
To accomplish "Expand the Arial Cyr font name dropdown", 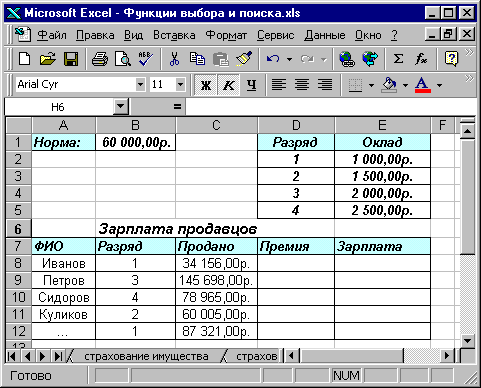I will (x=141, y=84).
